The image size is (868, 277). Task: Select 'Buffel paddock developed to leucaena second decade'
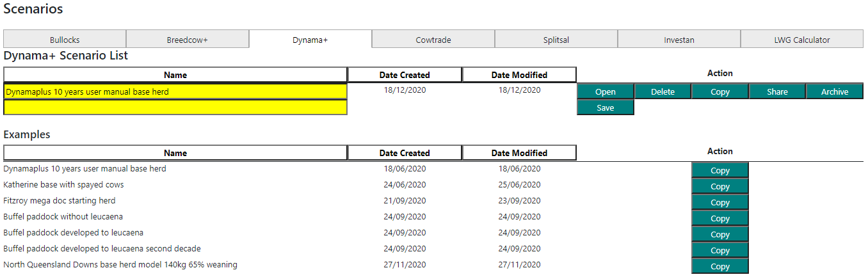click(x=102, y=248)
